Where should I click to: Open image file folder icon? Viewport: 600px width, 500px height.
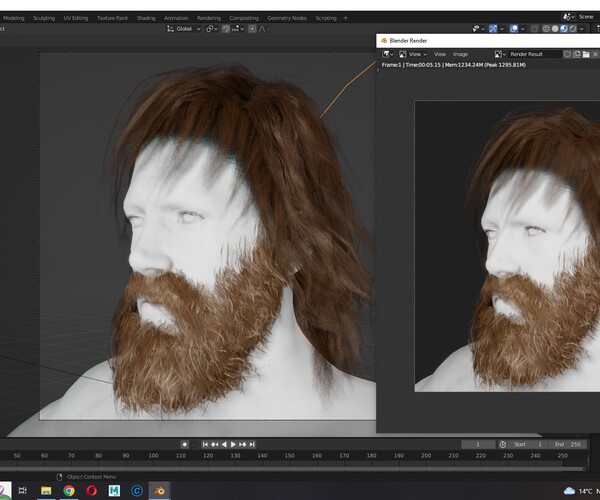(x=586, y=54)
